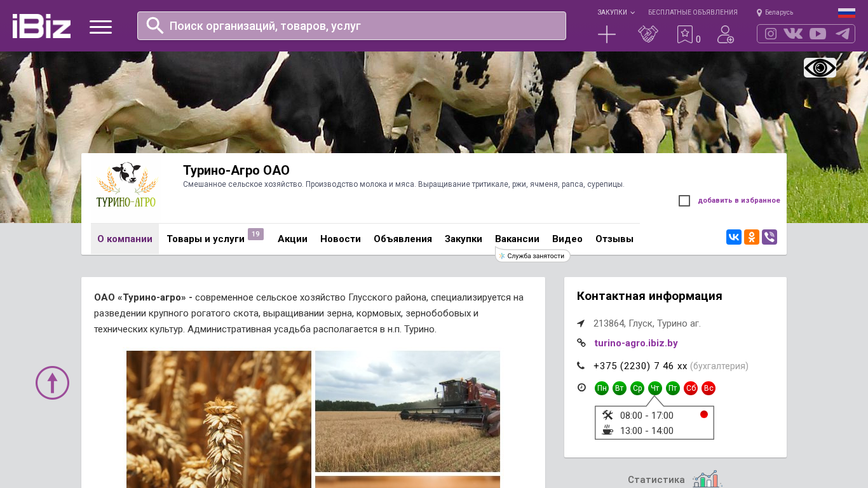Select Friday 'Пт' schedule day

click(x=673, y=388)
